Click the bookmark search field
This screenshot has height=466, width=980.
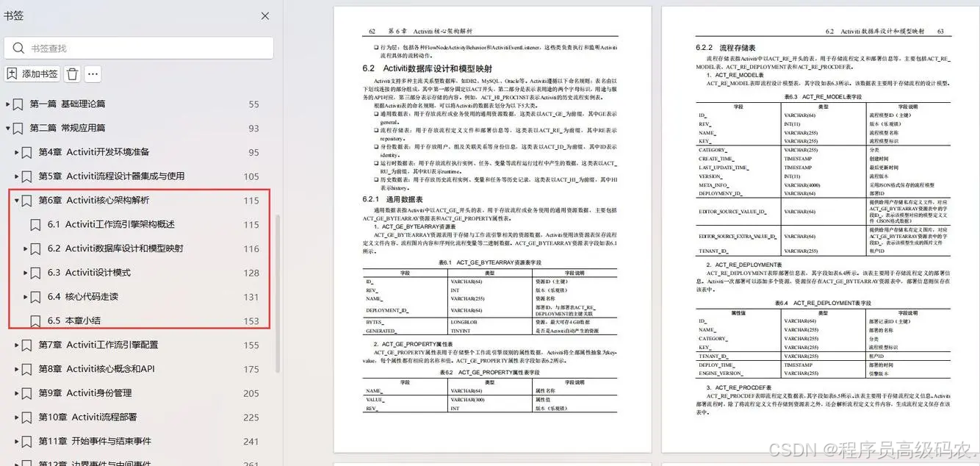point(139,48)
